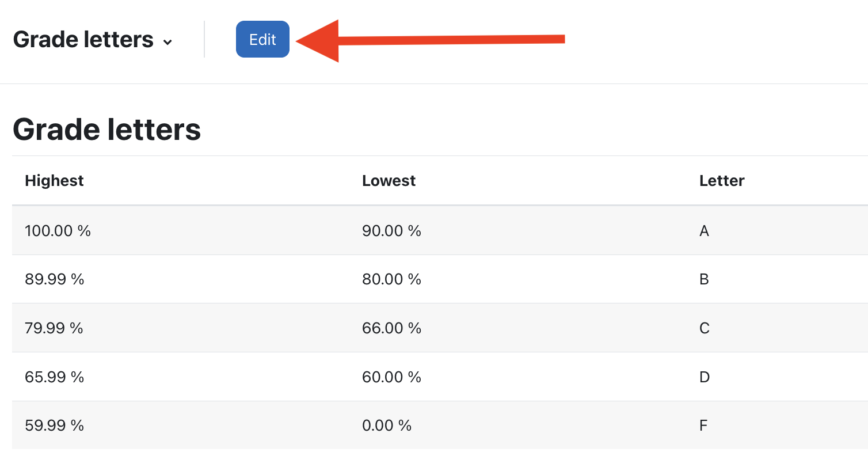Select the Grade letters page heading
This screenshot has width=868, height=456.
(107, 129)
